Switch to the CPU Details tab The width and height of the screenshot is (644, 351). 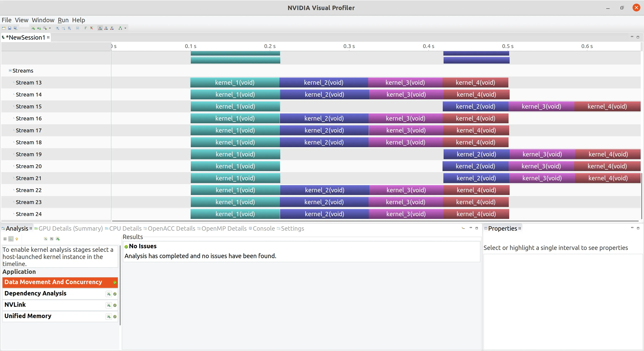click(123, 229)
